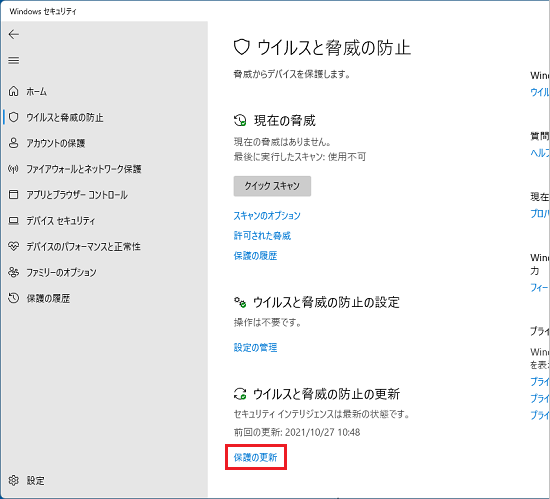This screenshot has height=499, width=550.
Task: Click the refresh icon beside protection updates heading
Action: [x=240, y=394]
